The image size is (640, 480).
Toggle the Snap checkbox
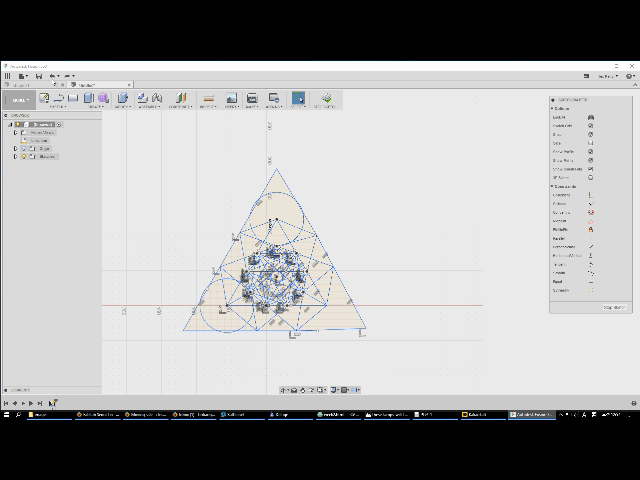pos(591,134)
